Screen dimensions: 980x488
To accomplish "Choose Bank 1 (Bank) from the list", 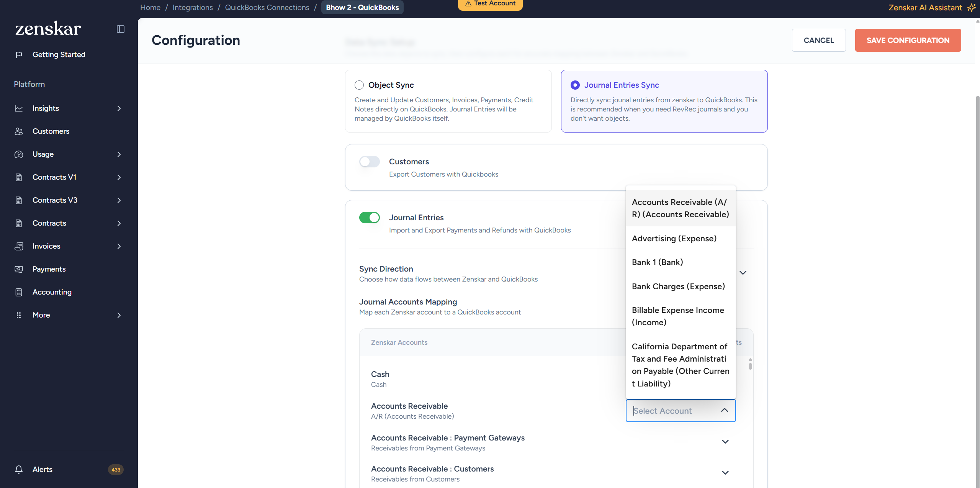I will [x=657, y=262].
